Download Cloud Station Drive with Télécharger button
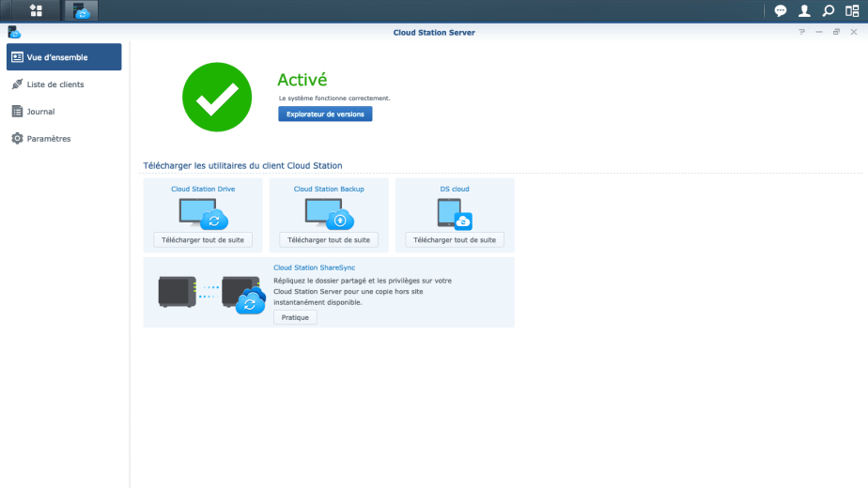Screen dimensions: 868x488 [x=203, y=240]
